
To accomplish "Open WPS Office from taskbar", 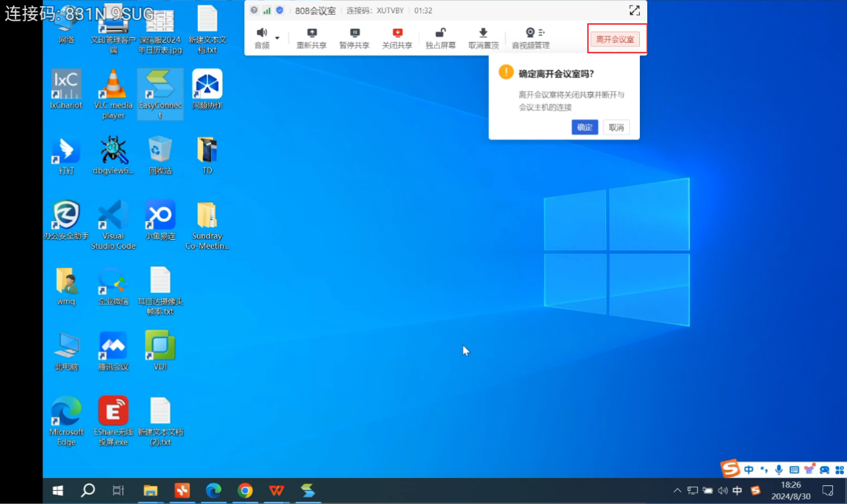I will tap(277, 491).
